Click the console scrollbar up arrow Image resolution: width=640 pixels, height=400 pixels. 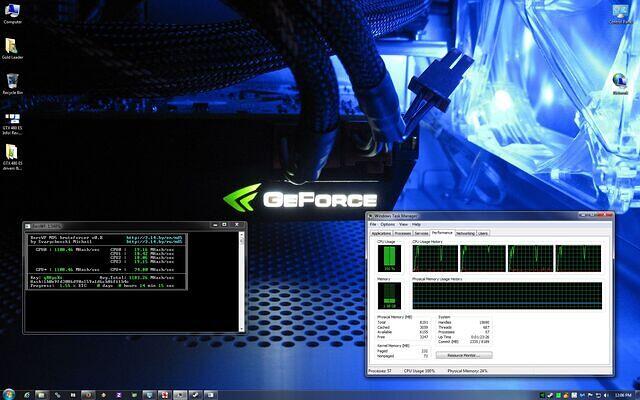tap(241, 235)
